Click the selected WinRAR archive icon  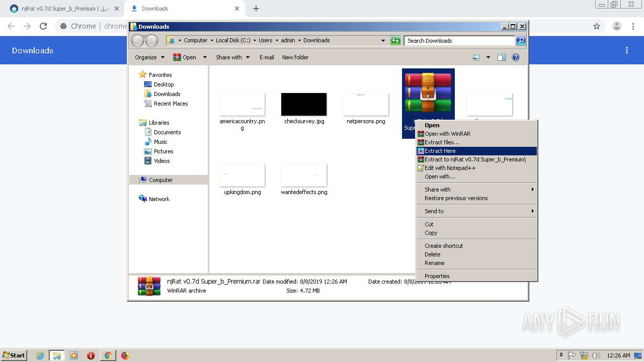click(428, 93)
